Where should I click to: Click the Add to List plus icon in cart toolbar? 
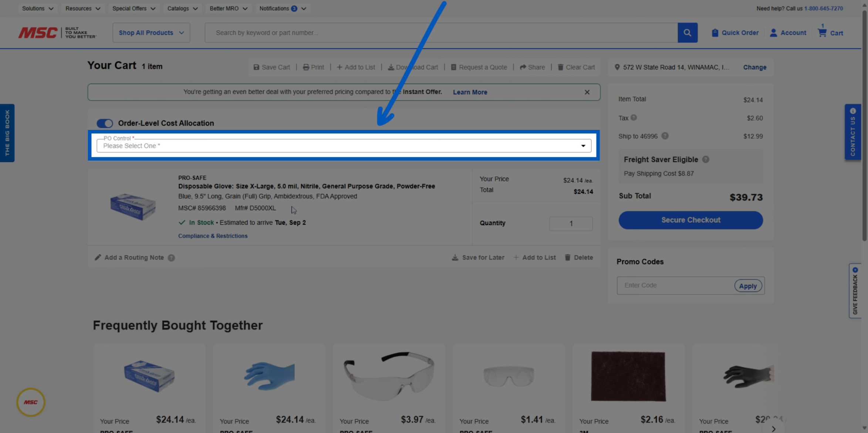(340, 67)
